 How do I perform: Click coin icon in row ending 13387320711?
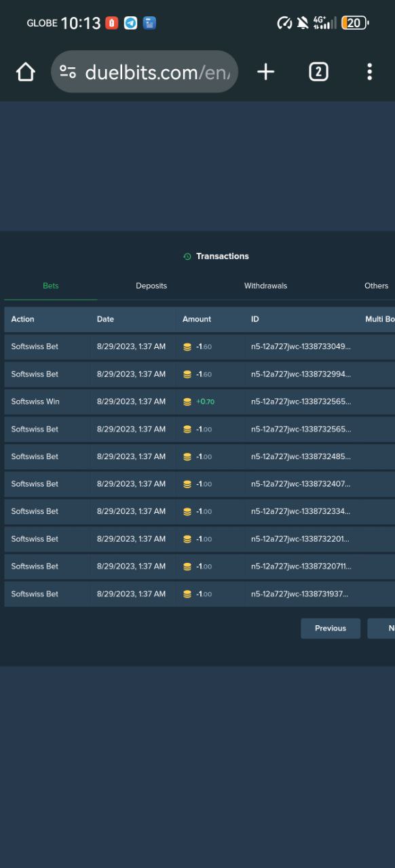point(187,567)
